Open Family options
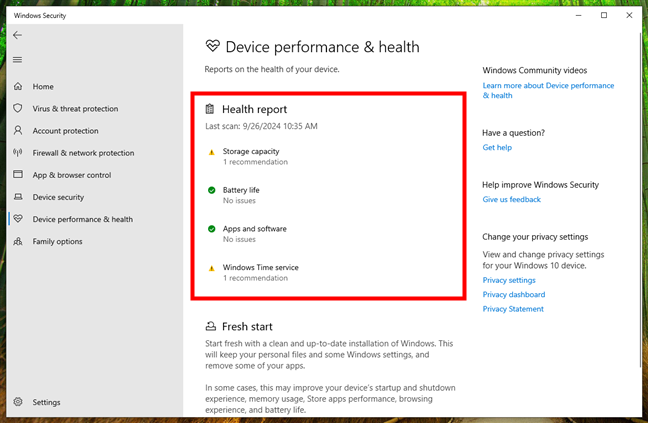648x423 pixels. [x=57, y=242]
